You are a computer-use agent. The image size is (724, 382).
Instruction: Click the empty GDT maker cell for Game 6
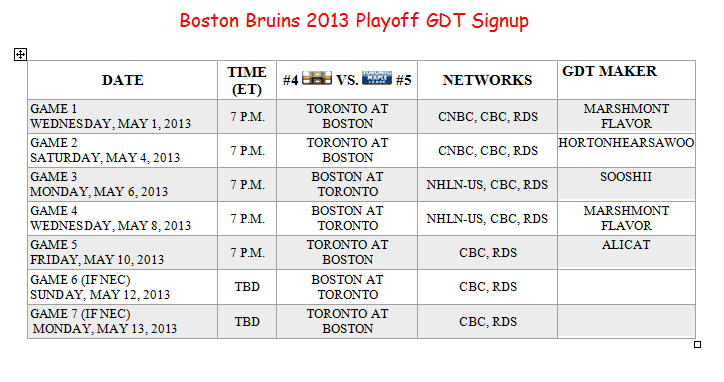pos(627,287)
